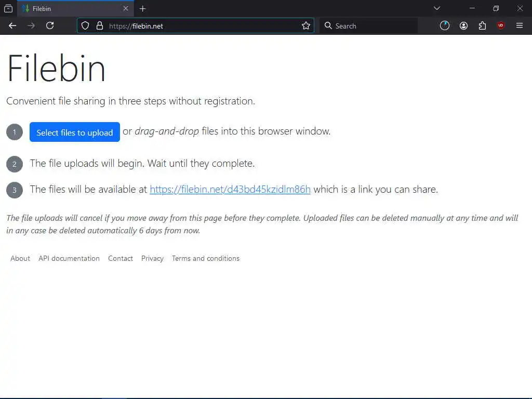Click the 'Convenient file sharing' tagline text
The image size is (532, 399).
[x=130, y=101]
